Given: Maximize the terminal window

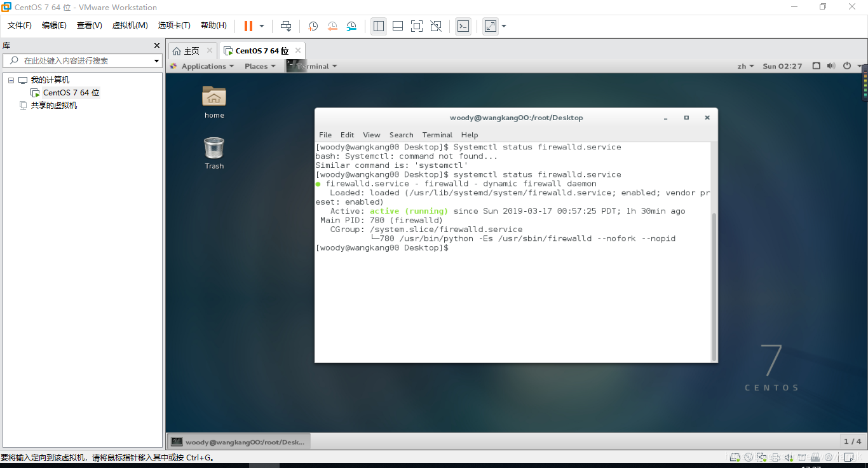Looking at the screenshot, I should point(686,118).
